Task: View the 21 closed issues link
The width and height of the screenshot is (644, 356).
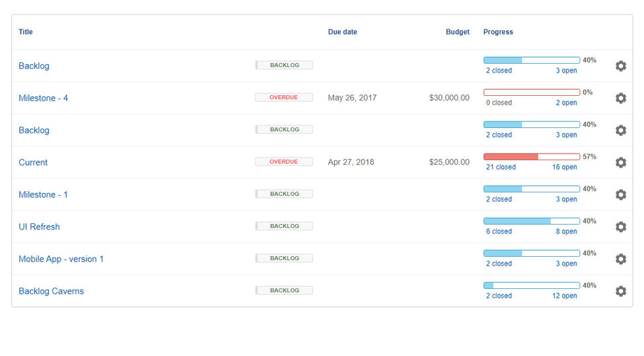Action: pos(500,167)
